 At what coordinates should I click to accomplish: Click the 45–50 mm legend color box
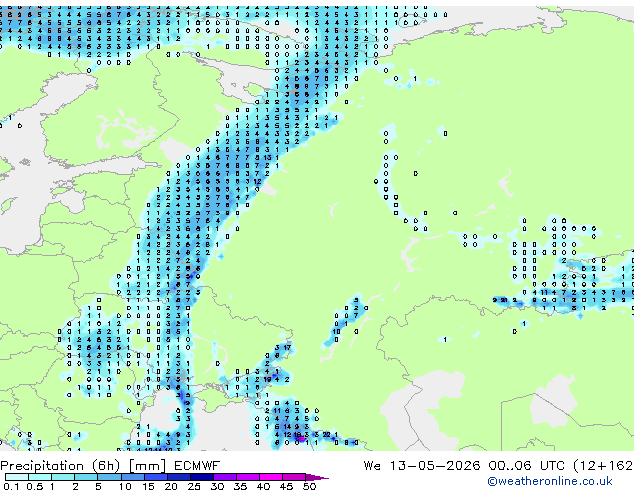[294, 477]
